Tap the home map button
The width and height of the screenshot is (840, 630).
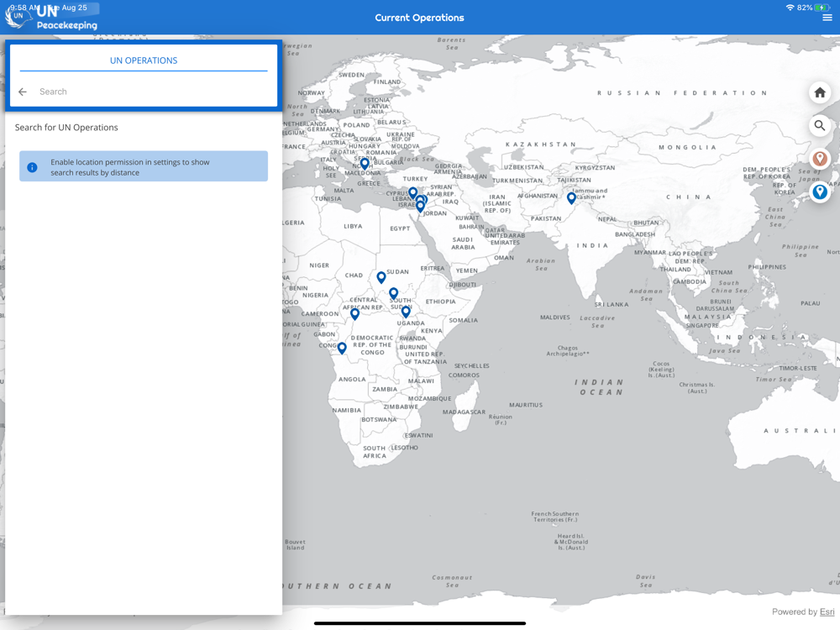820,92
